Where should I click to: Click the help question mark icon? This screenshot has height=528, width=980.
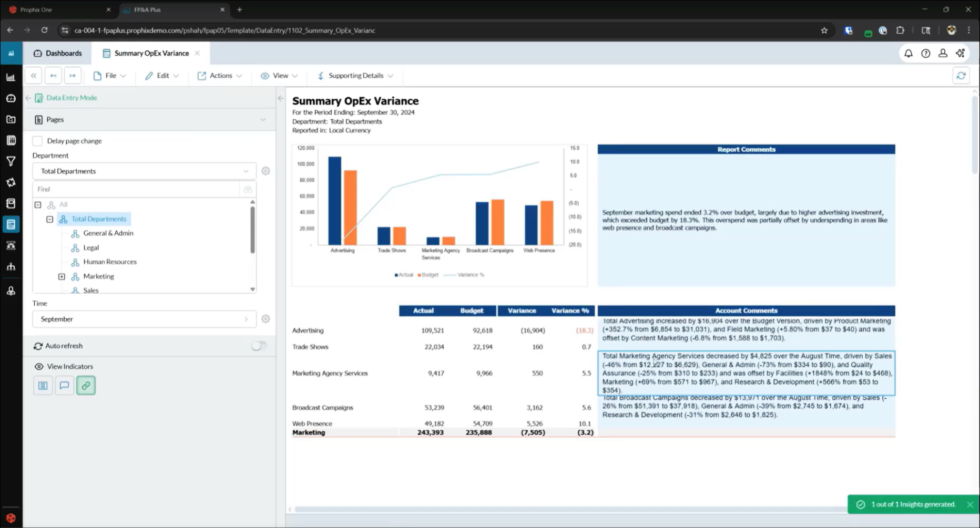tap(925, 53)
